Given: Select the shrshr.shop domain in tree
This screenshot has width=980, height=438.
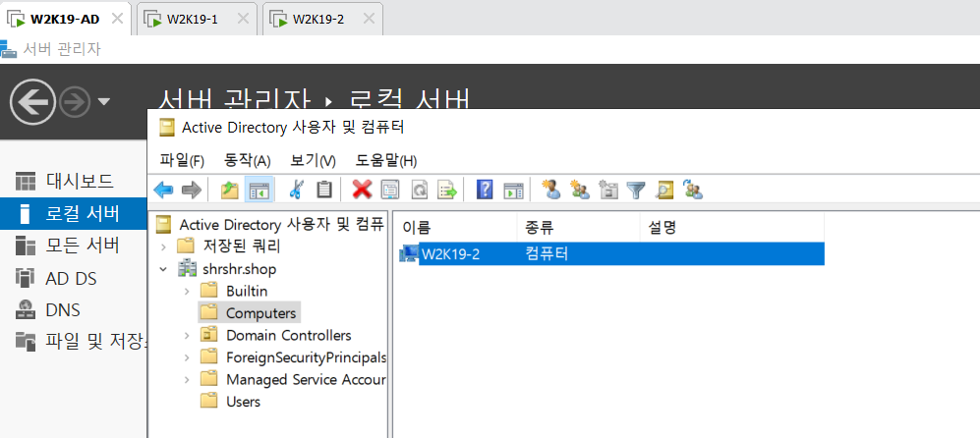Looking at the screenshot, I should click(239, 269).
